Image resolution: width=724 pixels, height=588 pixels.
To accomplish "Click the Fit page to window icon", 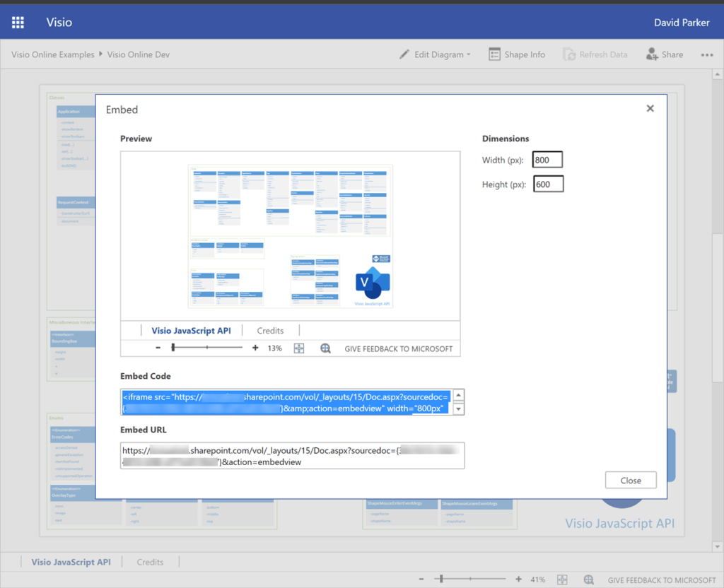I will tap(299, 348).
